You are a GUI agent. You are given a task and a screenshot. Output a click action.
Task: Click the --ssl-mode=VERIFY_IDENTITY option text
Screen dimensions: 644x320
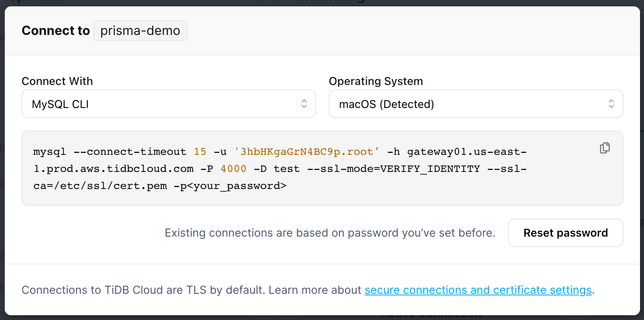[393, 169]
